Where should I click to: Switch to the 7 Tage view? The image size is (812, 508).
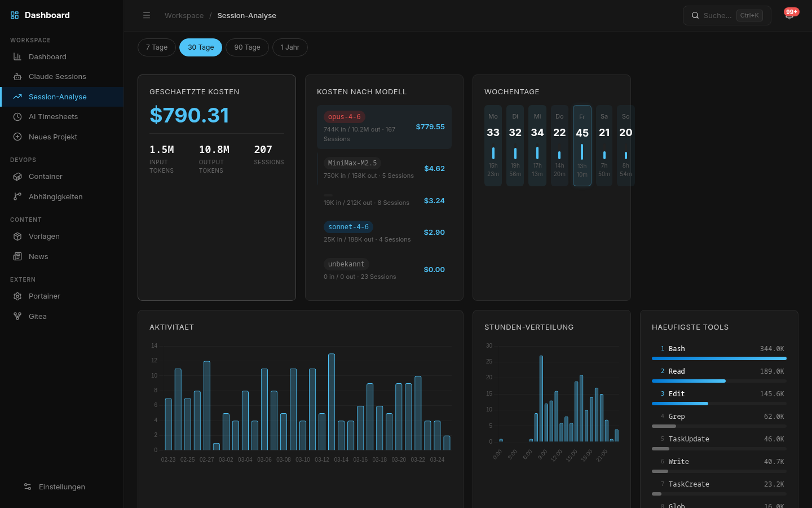[156, 47]
